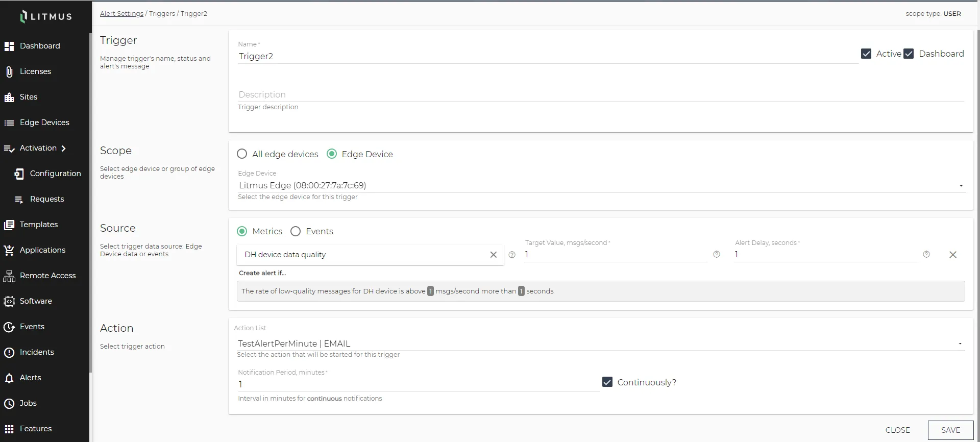The height and width of the screenshot is (442, 980).
Task: Click the Edge Devices list icon
Action: click(9, 123)
